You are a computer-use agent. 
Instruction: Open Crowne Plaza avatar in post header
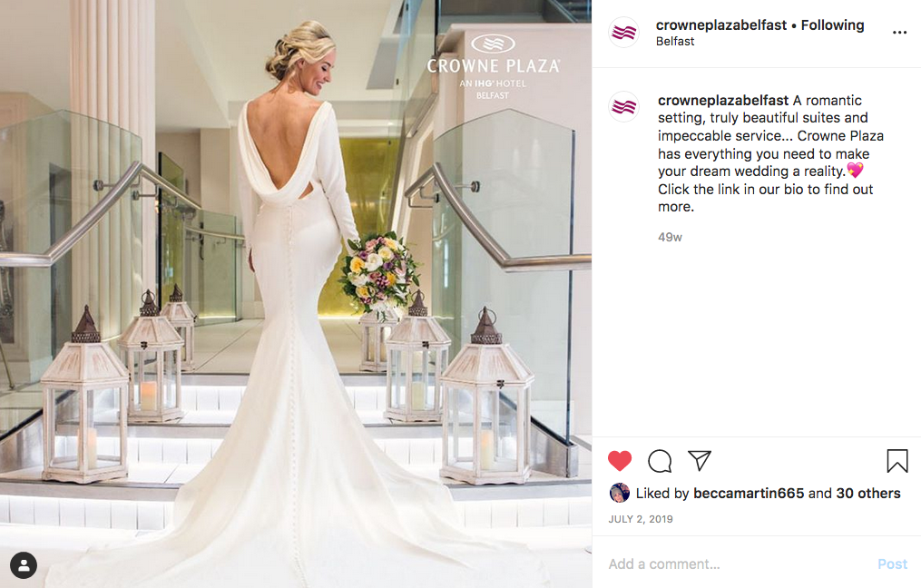(x=623, y=33)
